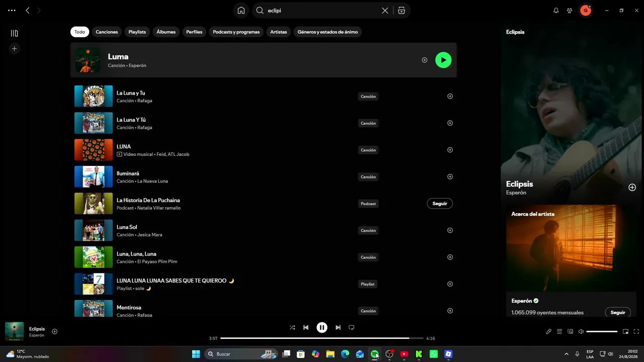Switch to the Canciones filter
644x362 pixels.
(107, 32)
